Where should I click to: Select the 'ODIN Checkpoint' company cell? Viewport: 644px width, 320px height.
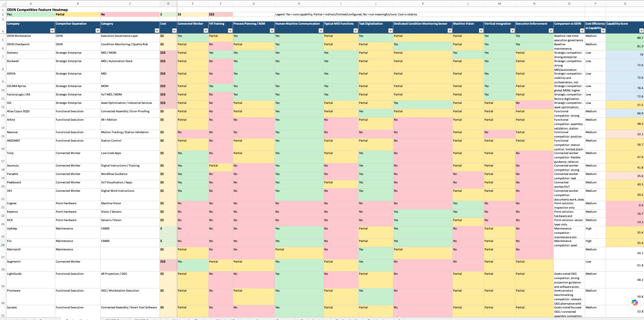click(x=31, y=46)
